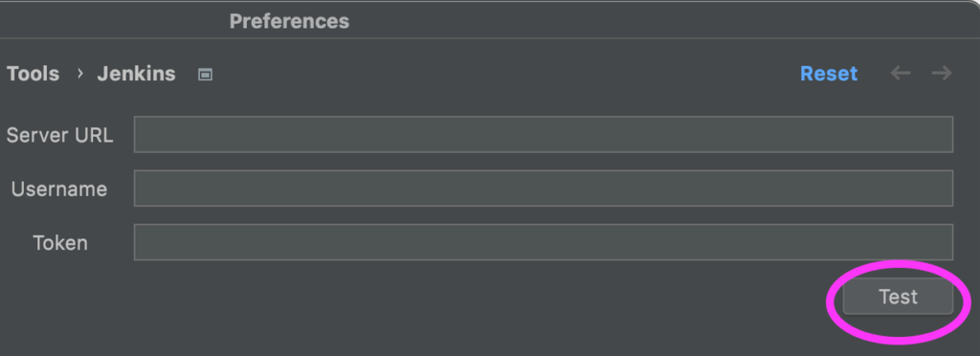Focus the Token input field
Screen dimensions: 980x356
coord(544,242)
